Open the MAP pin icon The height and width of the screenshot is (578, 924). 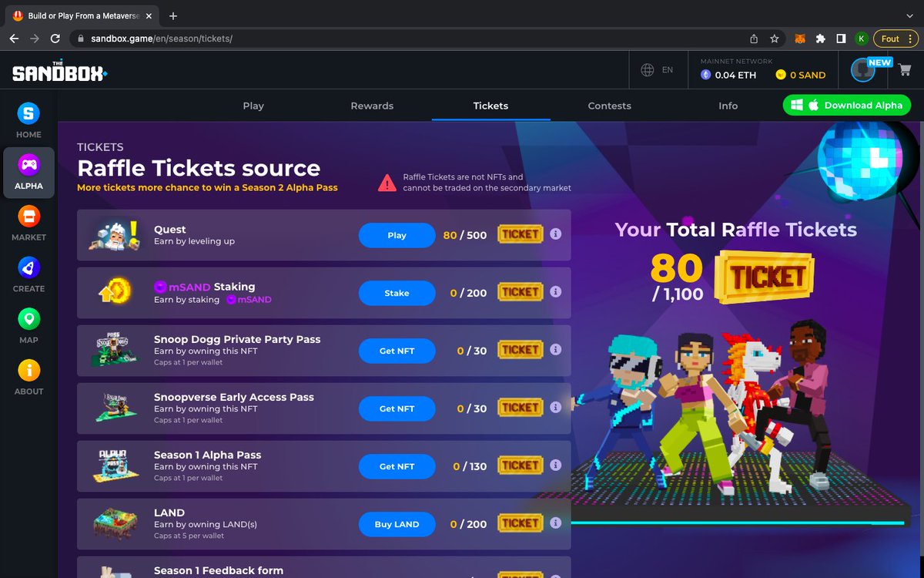(28, 319)
